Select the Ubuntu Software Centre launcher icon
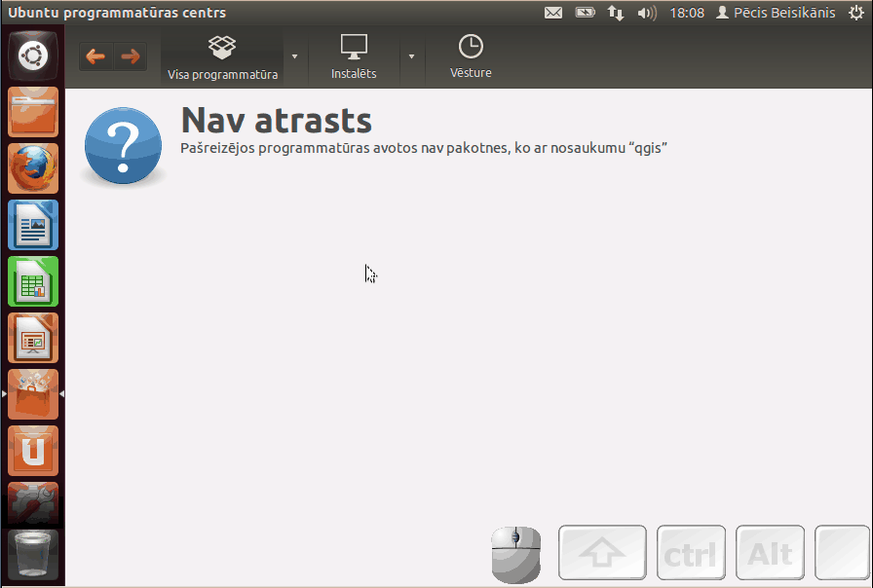The height and width of the screenshot is (588, 873). (x=33, y=394)
